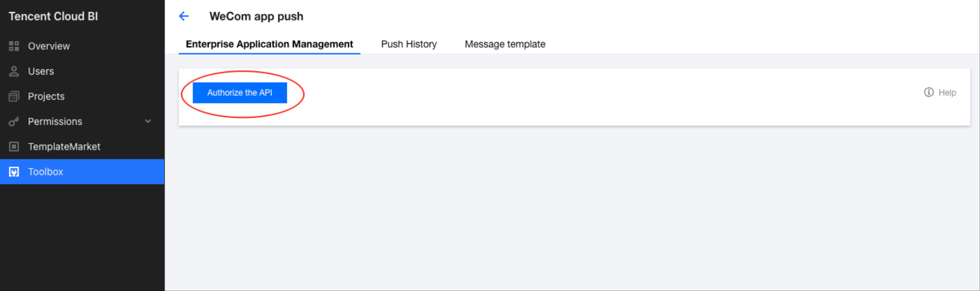Click the Users person icon
Viewport: 980px width, 291px height.
[14, 71]
